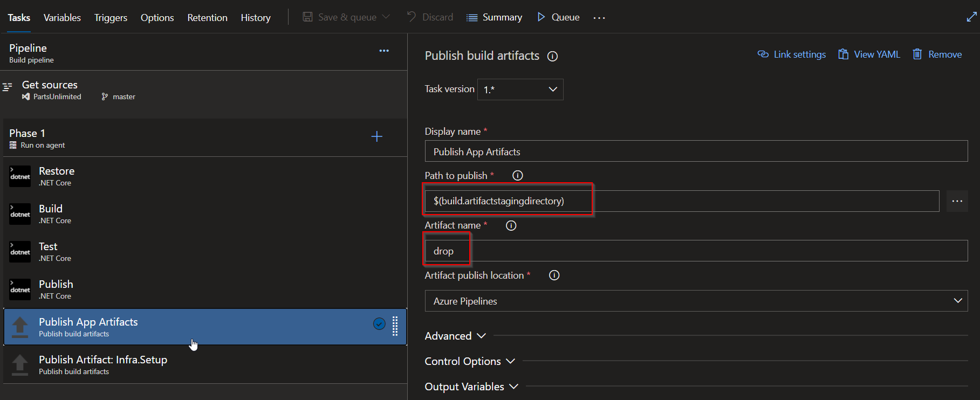Screen dimensions: 980x400
Task: Open the toolbar more actions ellipsis
Action: 599,18
